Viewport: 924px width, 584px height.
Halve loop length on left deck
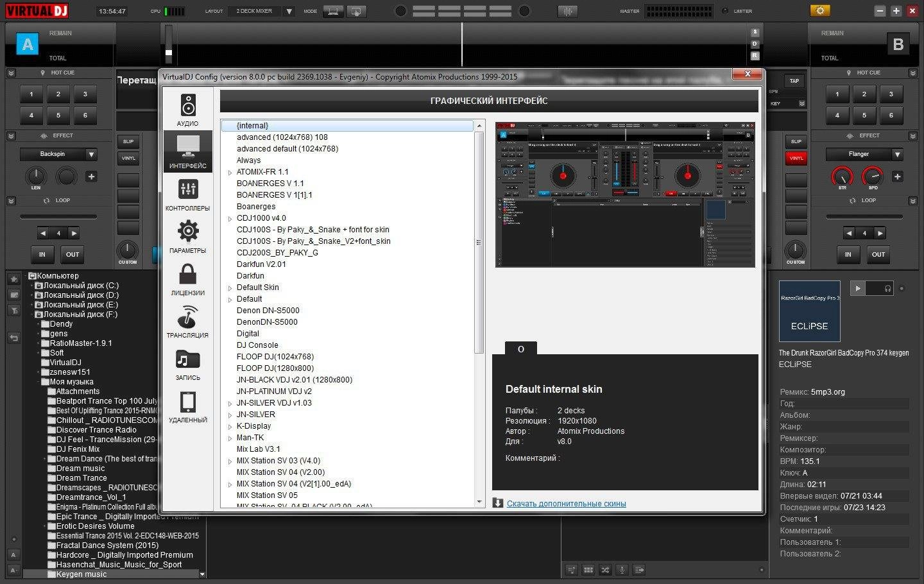click(43, 233)
